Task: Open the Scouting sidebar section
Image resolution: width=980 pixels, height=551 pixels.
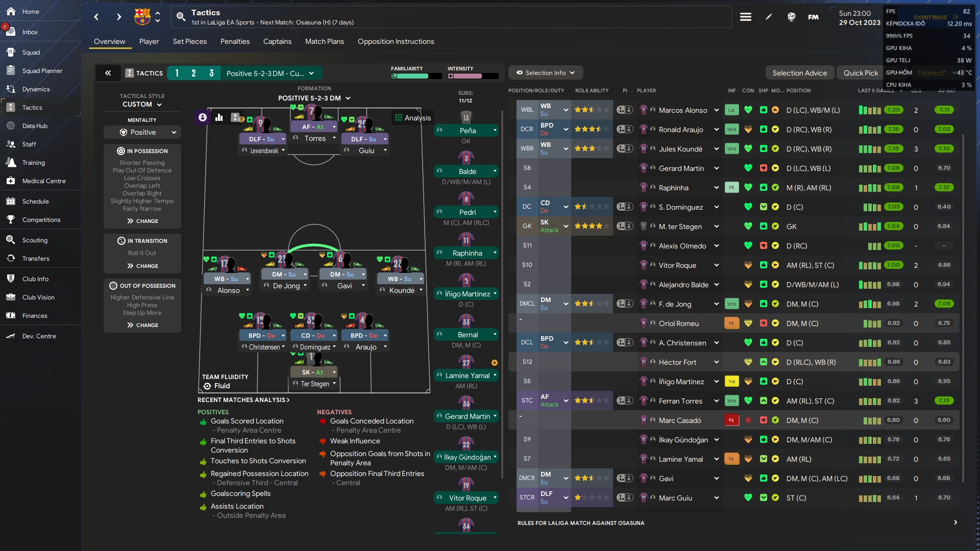Action: click(35, 240)
